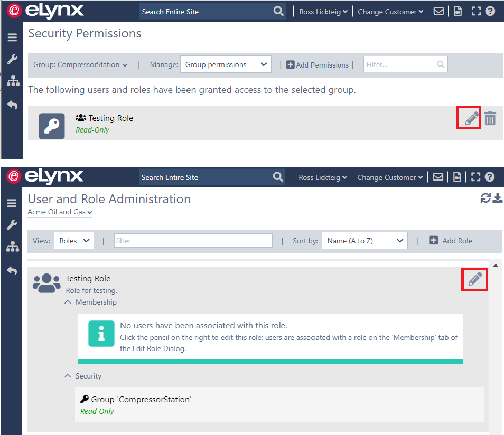Screen dimensions: 504x435
Task: Click back arrow icon on Security Permissions sidebar
Action: [x=12, y=105]
